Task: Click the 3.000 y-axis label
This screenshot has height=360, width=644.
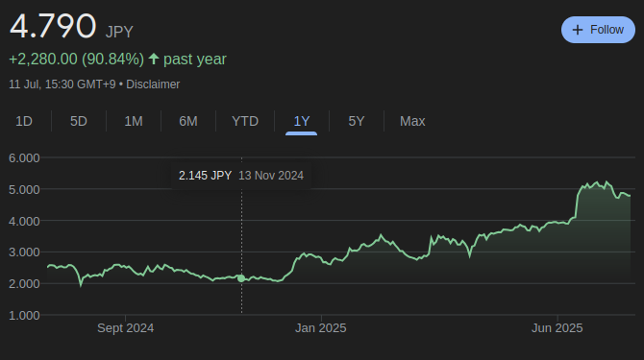Action: [x=24, y=252]
